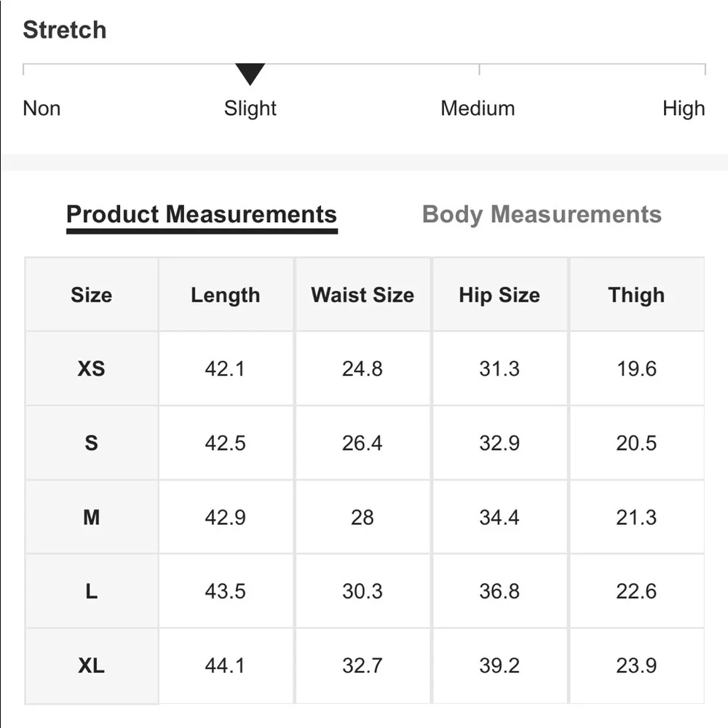728x728 pixels.
Task: Click the Waist Size column header
Action: tap(363, 295)
